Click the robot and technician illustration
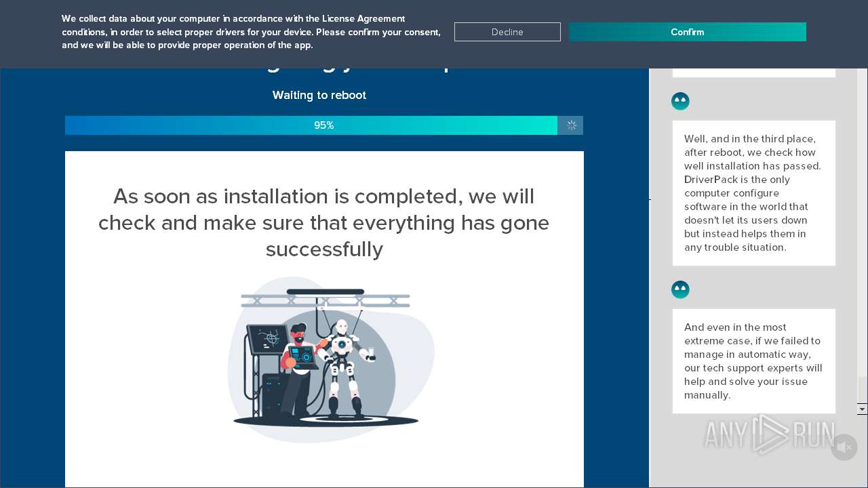 (330, 359)
